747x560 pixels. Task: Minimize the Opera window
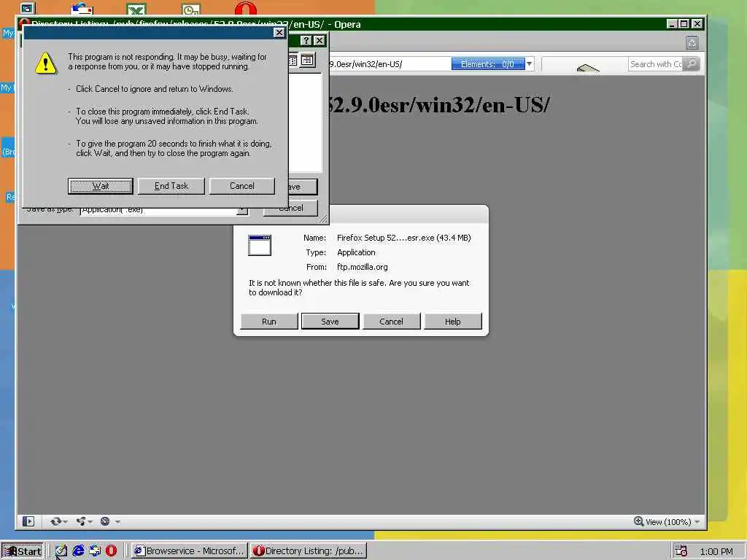point(672,24)
